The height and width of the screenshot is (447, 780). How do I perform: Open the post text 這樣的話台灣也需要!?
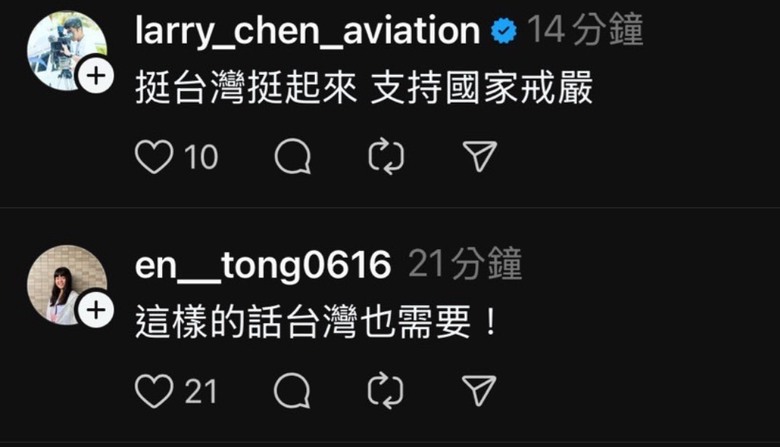coord(316,322)
